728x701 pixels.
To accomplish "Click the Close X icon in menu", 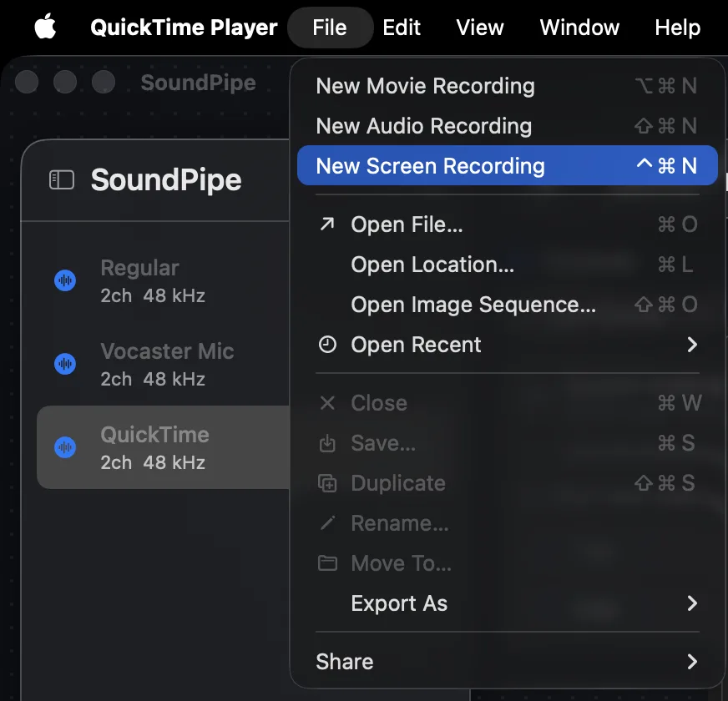I will [x=327, y=403].
